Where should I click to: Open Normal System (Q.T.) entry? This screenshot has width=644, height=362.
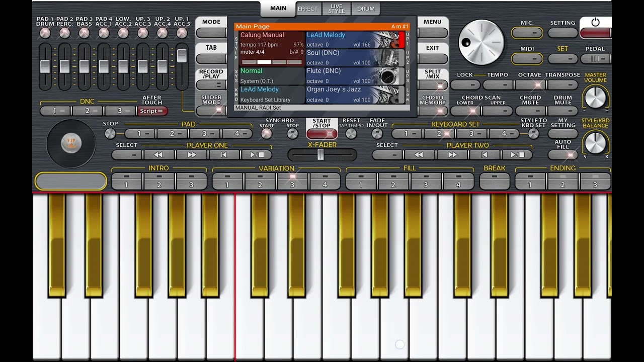coord(272,76)
